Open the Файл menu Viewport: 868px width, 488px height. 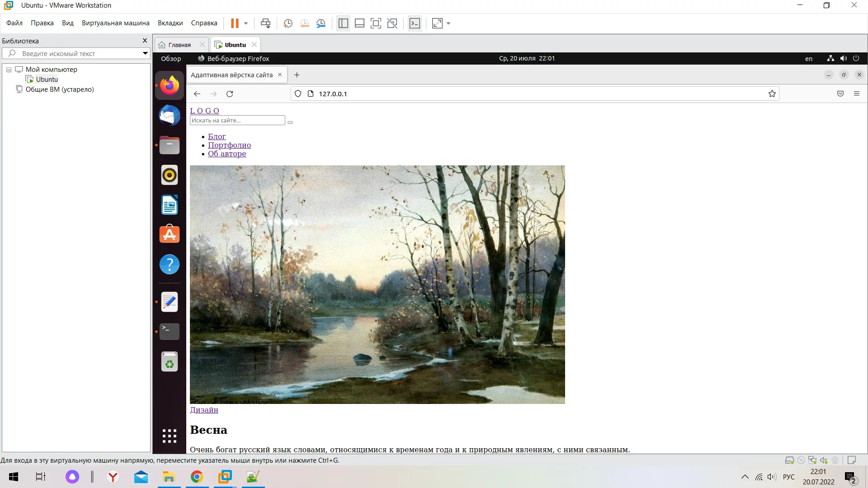[x=14, y=23]
